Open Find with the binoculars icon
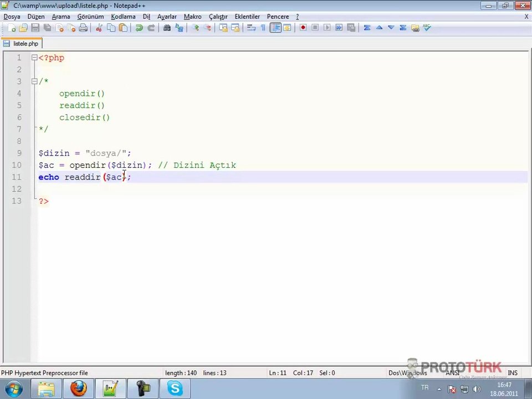This screenshot has height=399, width=532. (167, 28)
